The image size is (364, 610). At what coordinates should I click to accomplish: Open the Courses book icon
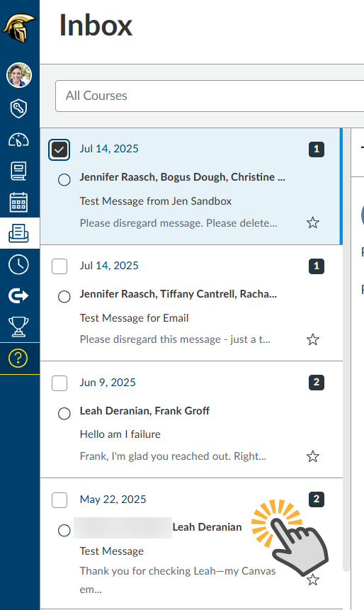[x=18, y=171]
